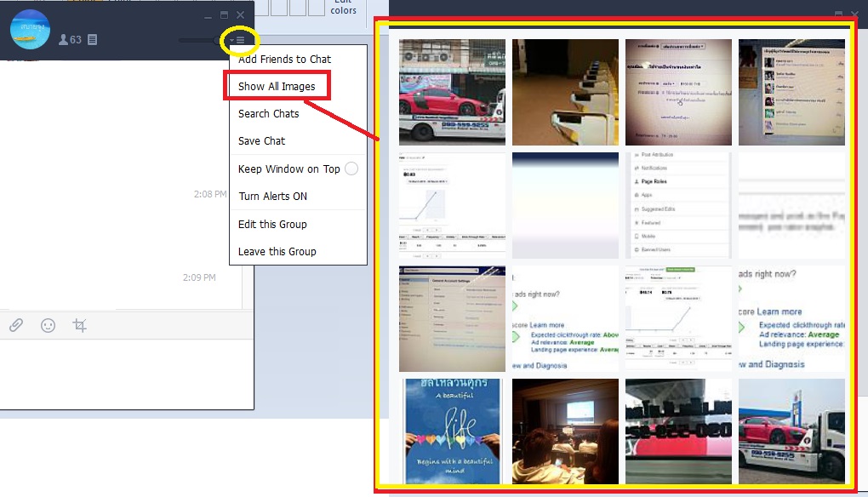Toggle the chat options menu button
This screenshot has height=497, width=868.
click(x=238, y=40)
